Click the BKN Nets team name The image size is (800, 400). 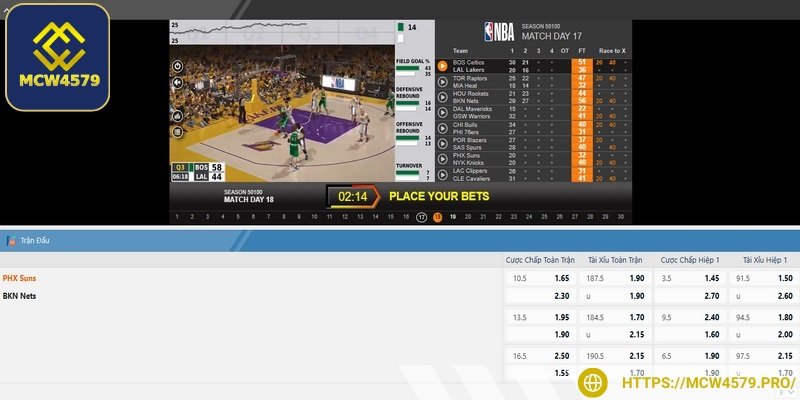point(19,296)
